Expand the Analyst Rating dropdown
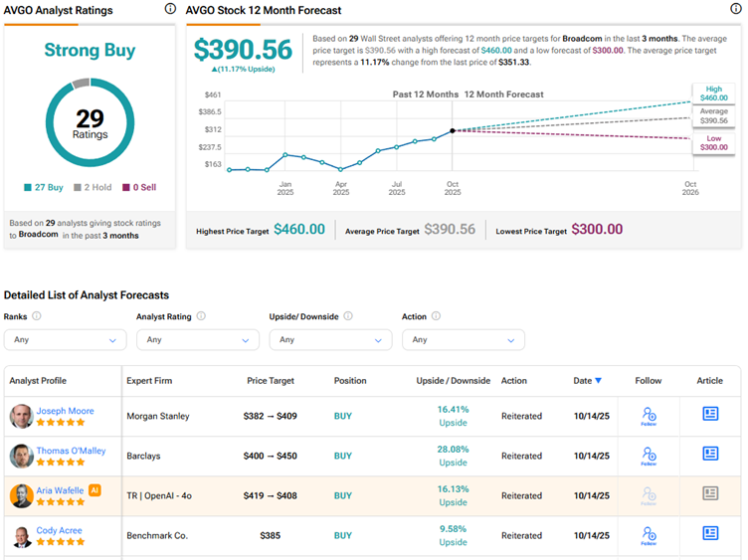This screenshot has width=748, height=560. 197,339
